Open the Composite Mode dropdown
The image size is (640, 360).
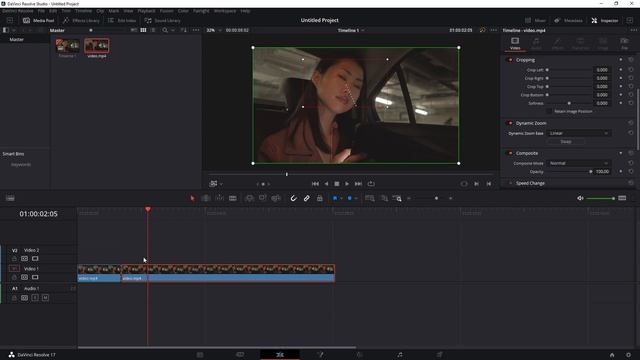tap(578, 163)
